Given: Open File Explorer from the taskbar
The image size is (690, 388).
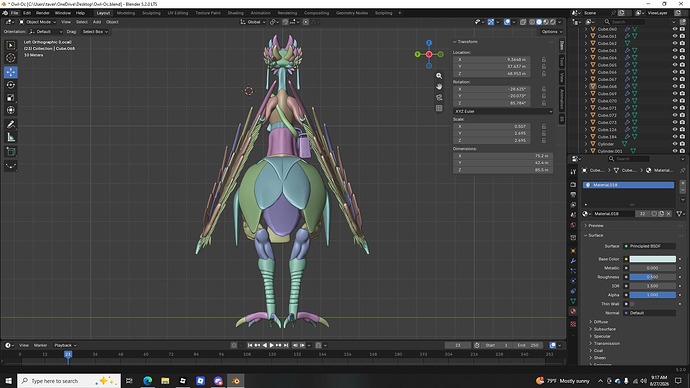Looking at the screenshot, I should 165,381.
